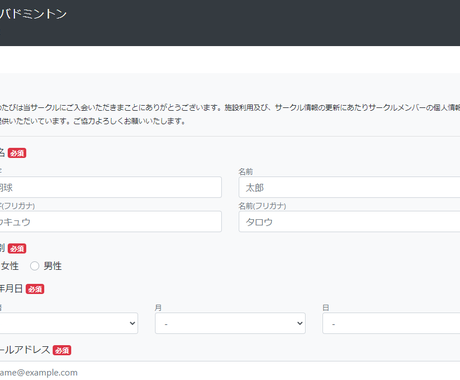
Task: Click the 名前(フリガナ) field with タロウ
Action: (x=349, y=222)
